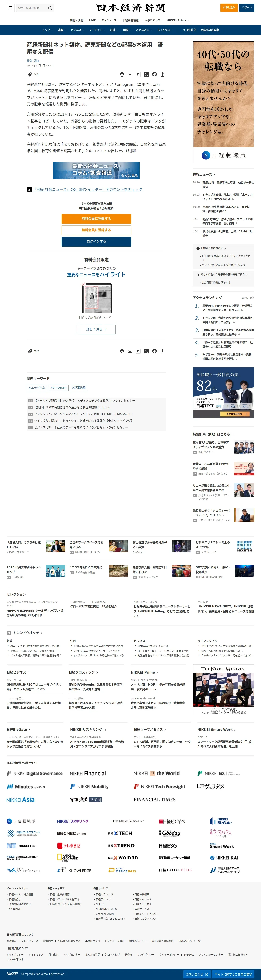
Task: Open headline 東証10時 日経平均は堅調
Action: tap(228, 185)
